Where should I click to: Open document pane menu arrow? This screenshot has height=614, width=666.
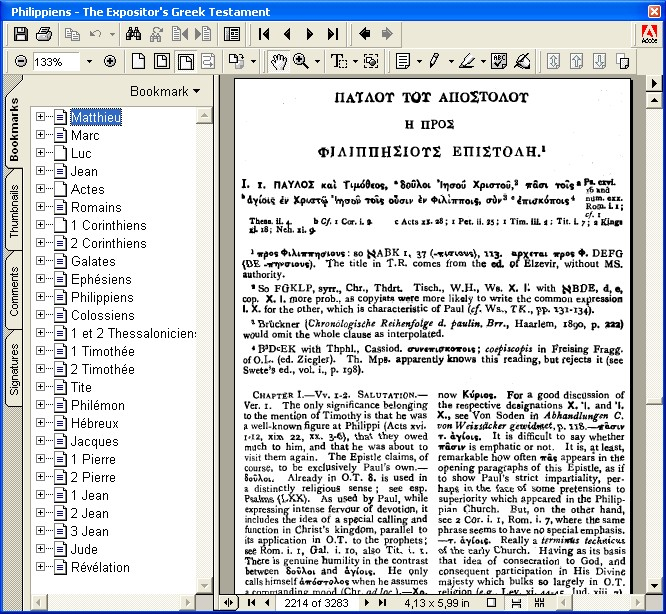[654, 83]
